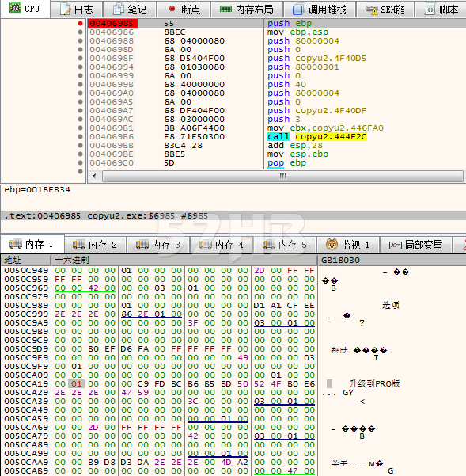Open the 断点 breakpoints tab
The height and width of the screenshot is (476, 466).
184,10
